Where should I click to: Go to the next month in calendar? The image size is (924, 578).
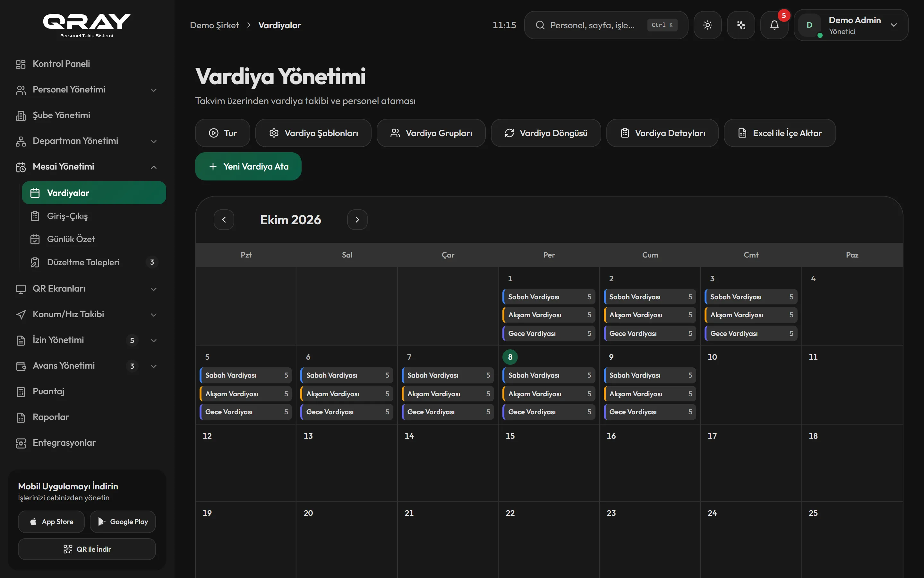357,219
